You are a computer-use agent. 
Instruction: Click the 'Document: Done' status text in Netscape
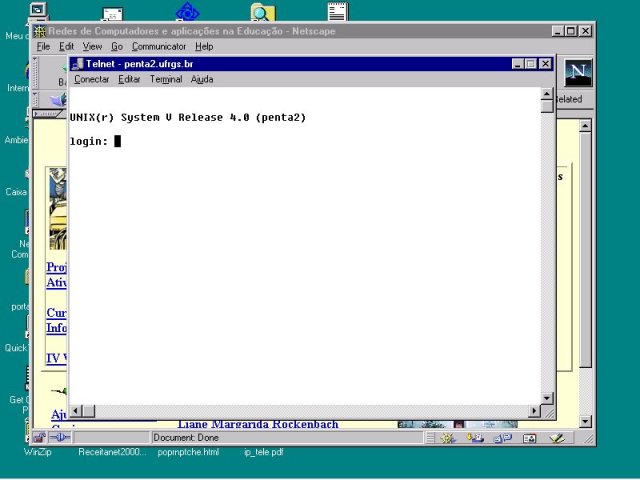point(186,438)
